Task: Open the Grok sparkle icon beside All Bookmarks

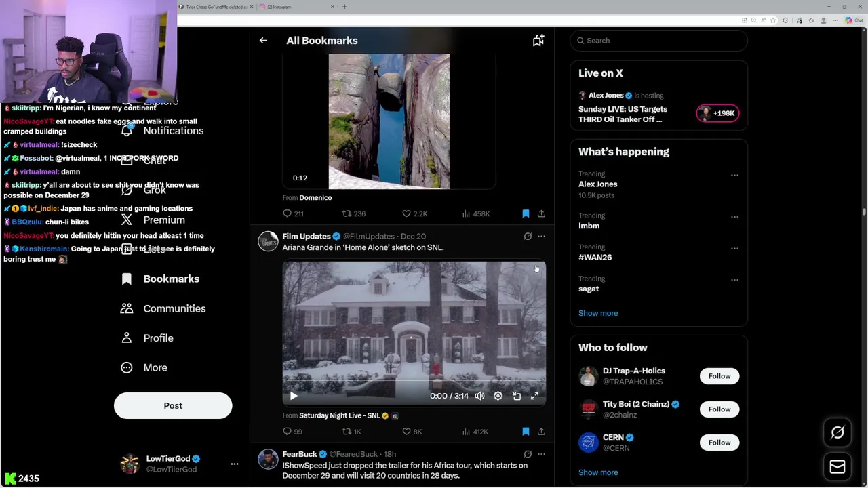Action: [538, 41]
